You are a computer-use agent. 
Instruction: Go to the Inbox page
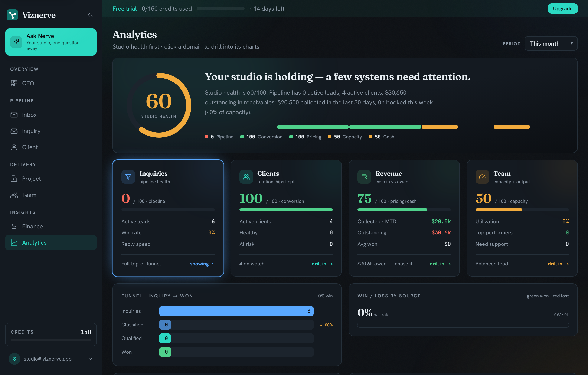point(51,114)
